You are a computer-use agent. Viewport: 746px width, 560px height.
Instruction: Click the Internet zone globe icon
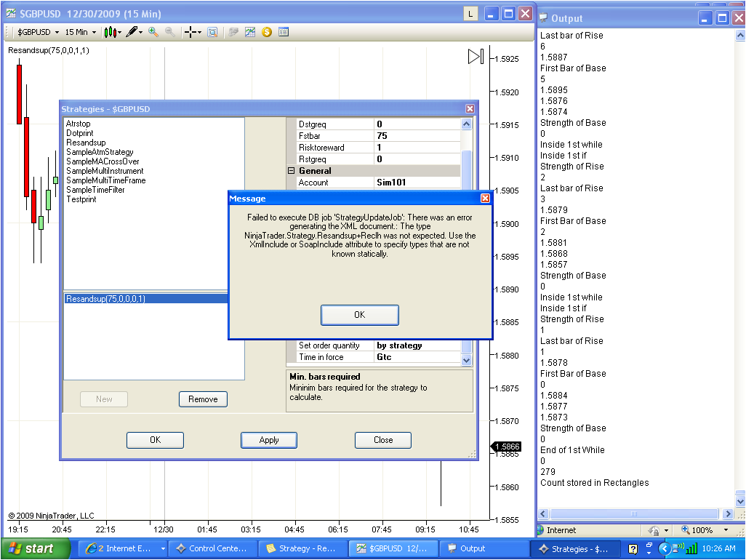[x=541, y=530]
